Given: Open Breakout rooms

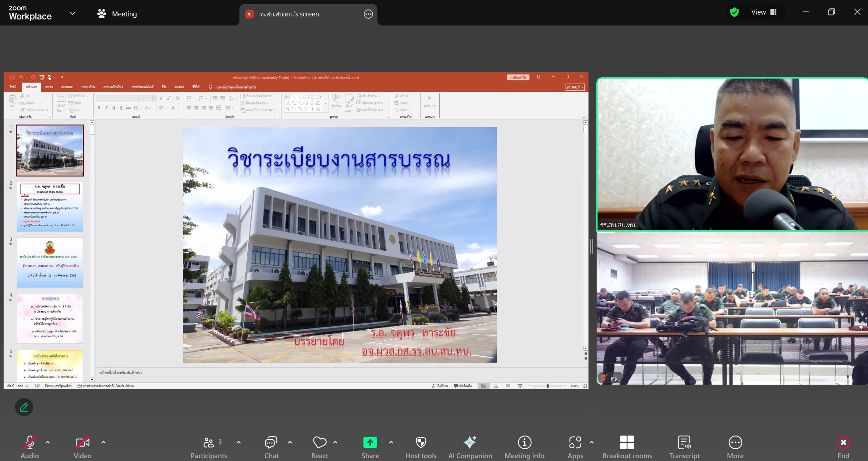Looking at the screenshot, I should 627,447.
